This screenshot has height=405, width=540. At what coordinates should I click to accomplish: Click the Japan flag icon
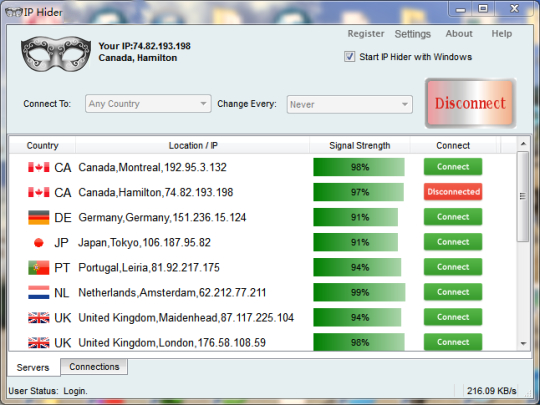[39, 243]
